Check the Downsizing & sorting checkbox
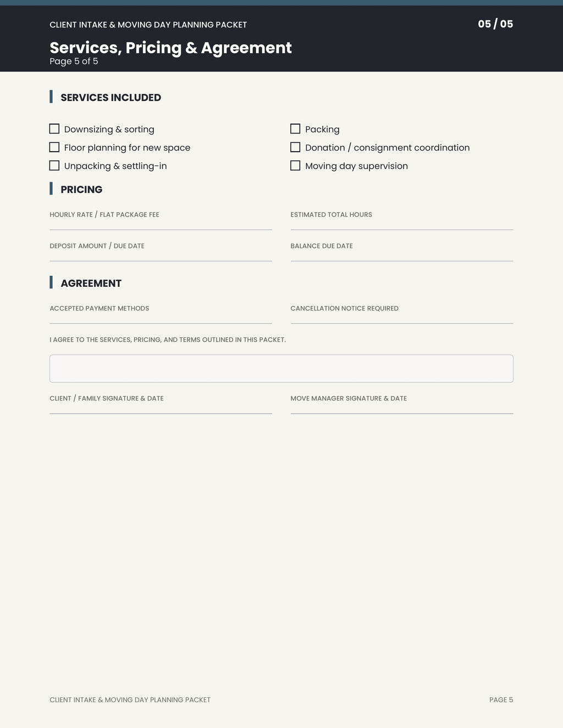Viewport: 563px width, 728px height. click(x=54, y=129)
